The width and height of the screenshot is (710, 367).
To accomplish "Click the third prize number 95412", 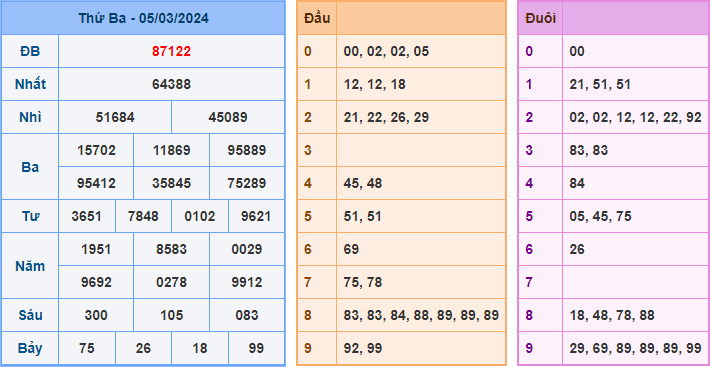I will (x=96, y=183).
